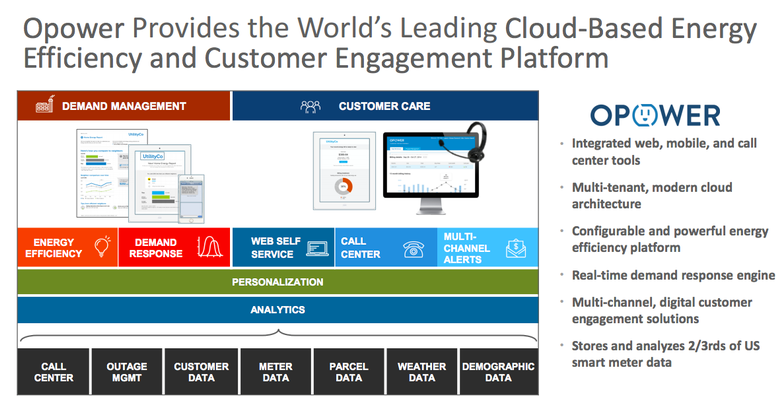Select the Customer Care header

pyautogui.click(x=385, y=105)
